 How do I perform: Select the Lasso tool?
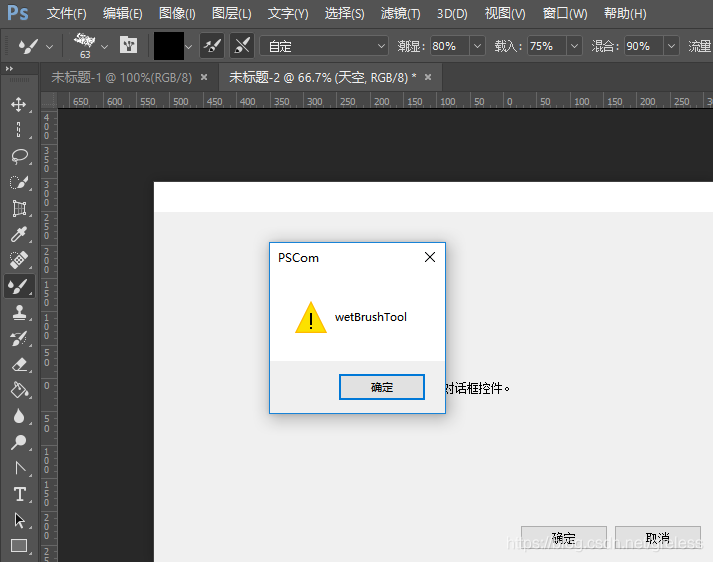(19, 156)
